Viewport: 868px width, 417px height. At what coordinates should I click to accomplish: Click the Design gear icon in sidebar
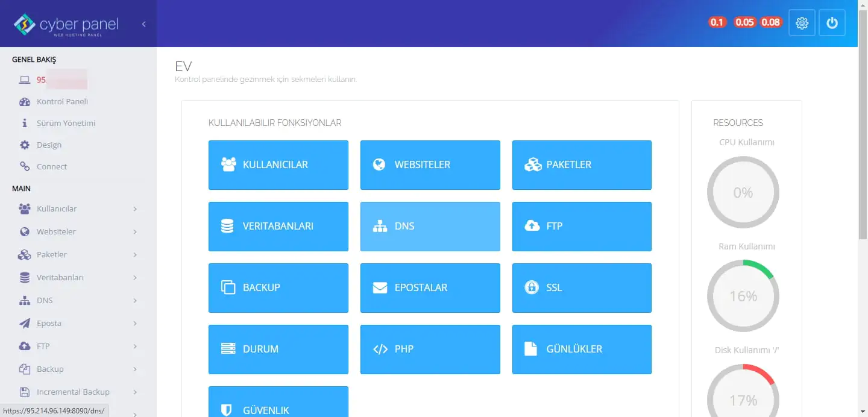tap(24, 145)
